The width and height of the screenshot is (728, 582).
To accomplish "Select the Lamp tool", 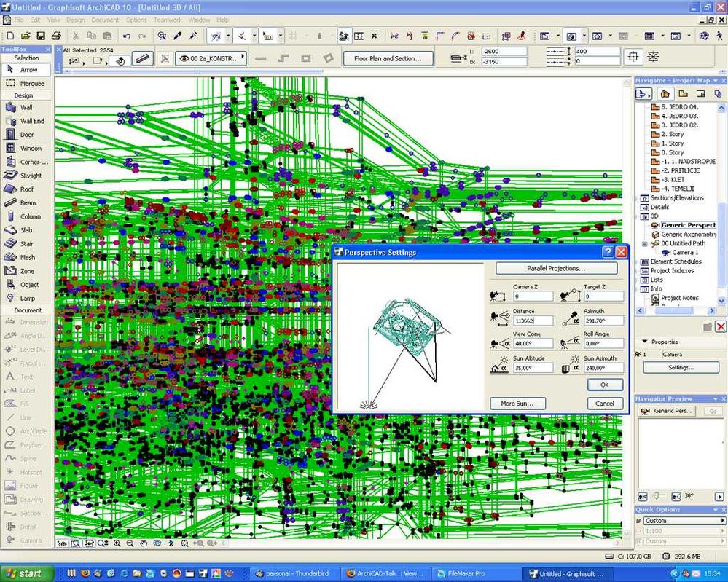I will point(26,299).
